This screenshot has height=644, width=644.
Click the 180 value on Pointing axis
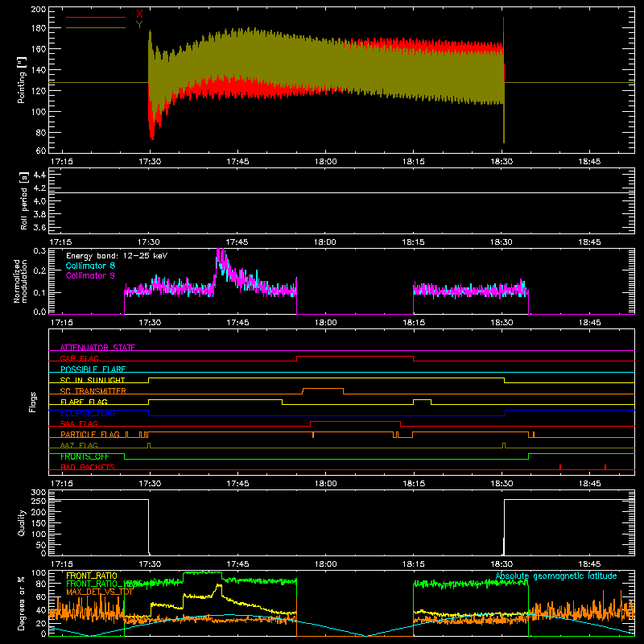[39, 28]
